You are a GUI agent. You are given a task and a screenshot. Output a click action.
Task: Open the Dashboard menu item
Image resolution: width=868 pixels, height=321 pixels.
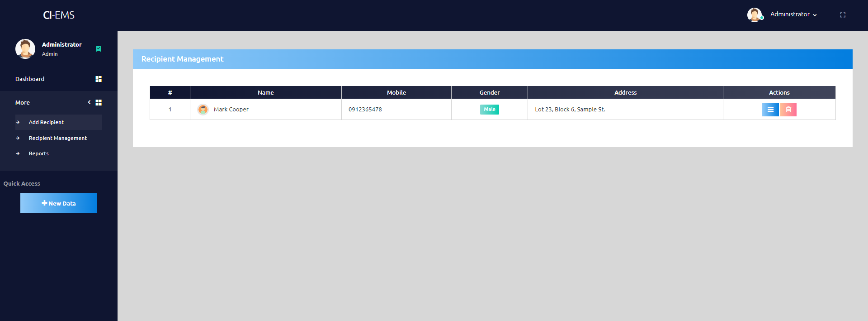pyautogui.click(x=58, y=79)
